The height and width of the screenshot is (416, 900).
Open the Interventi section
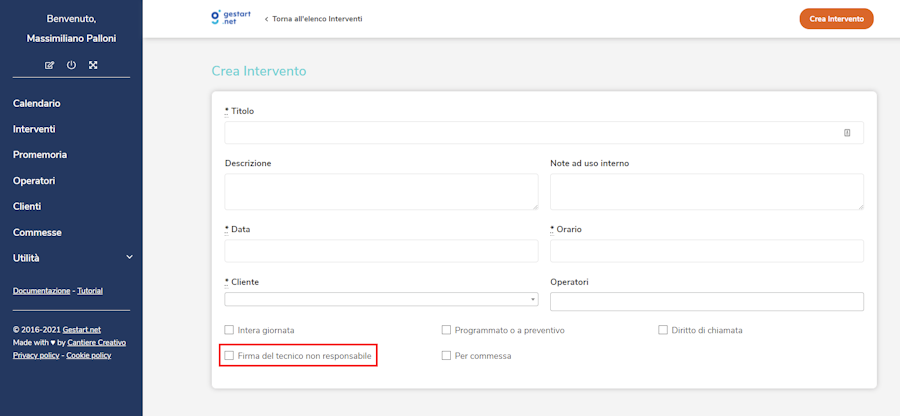[34, 130]
